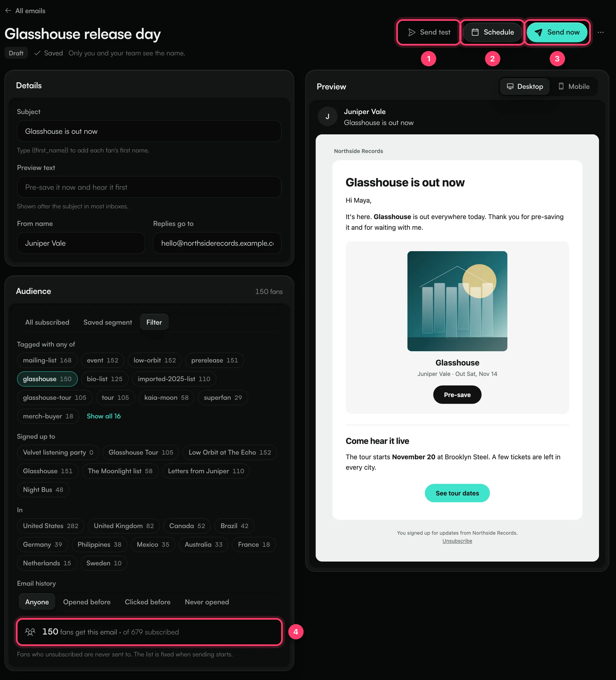Viewport: 616px width, 680px height.
Task: Click All emails breadcrumb link
Action: 30,11
